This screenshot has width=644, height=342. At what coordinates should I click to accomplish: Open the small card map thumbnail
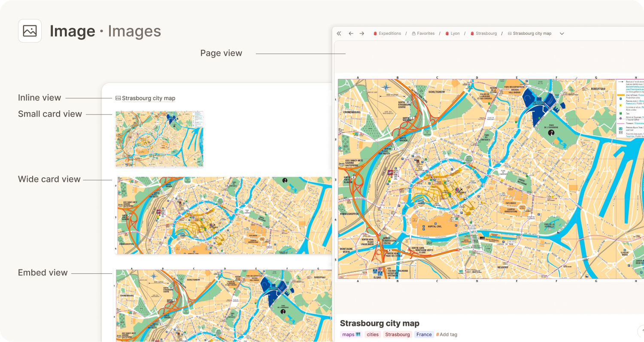(x=159, y=139)
